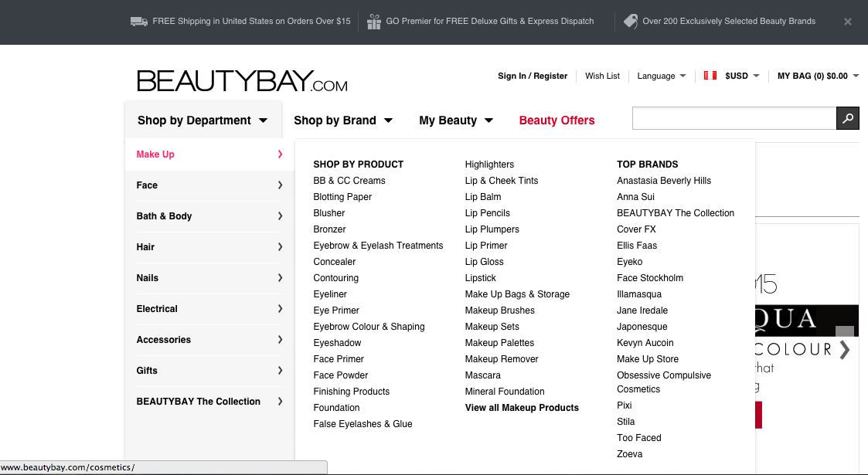This screenshot has height=475, width=868.
Task: Click the price tag icon in banner
Action: click(x=630, y=21)
